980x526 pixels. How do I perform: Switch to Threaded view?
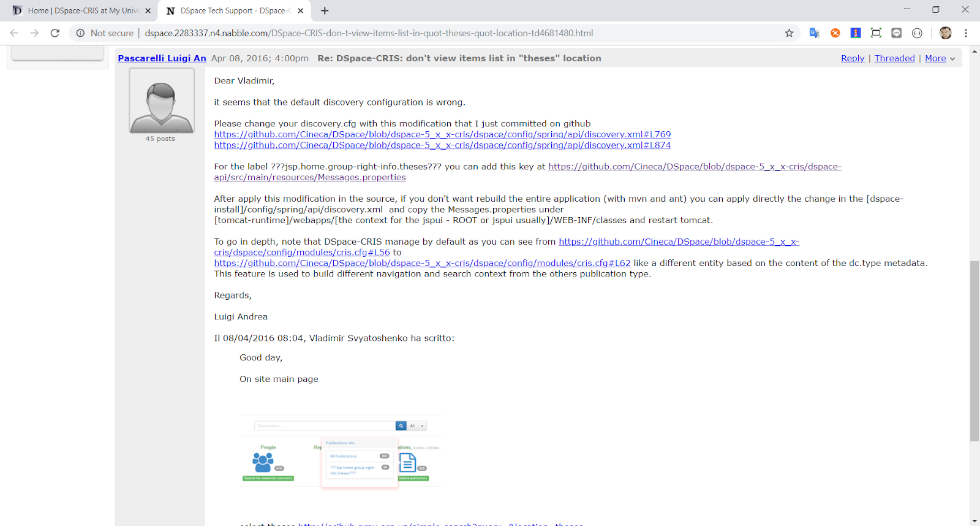pos(894,58)
